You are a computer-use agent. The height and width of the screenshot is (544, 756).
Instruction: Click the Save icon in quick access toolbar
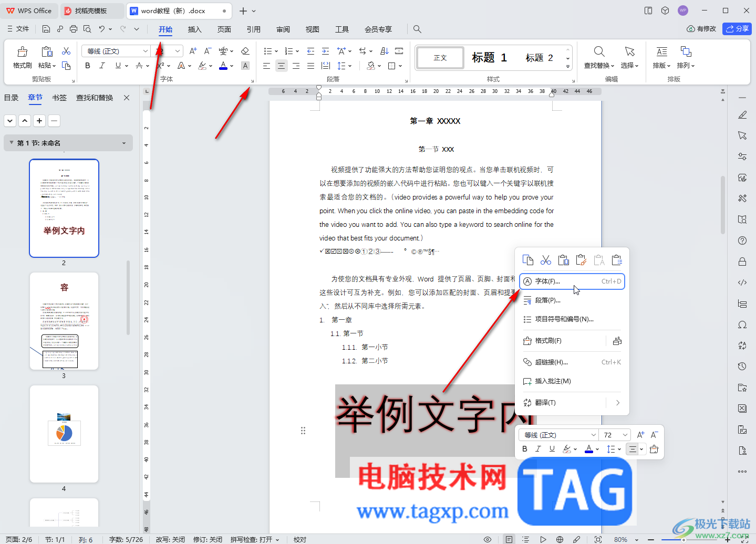point(46,29)
